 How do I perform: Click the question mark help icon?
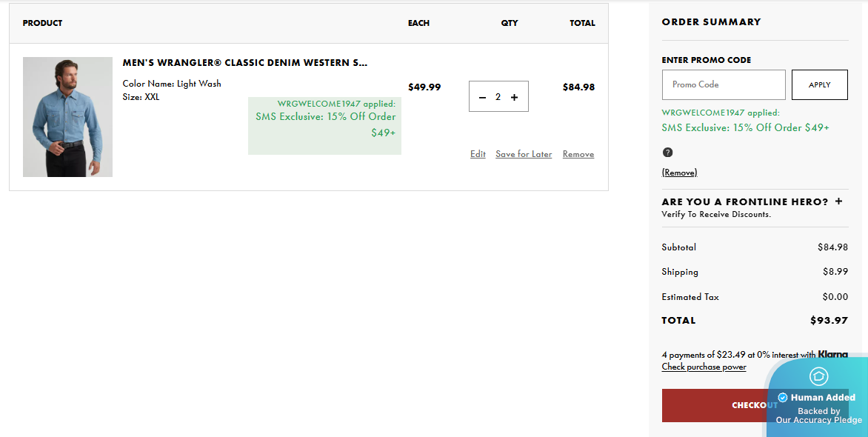667,153
